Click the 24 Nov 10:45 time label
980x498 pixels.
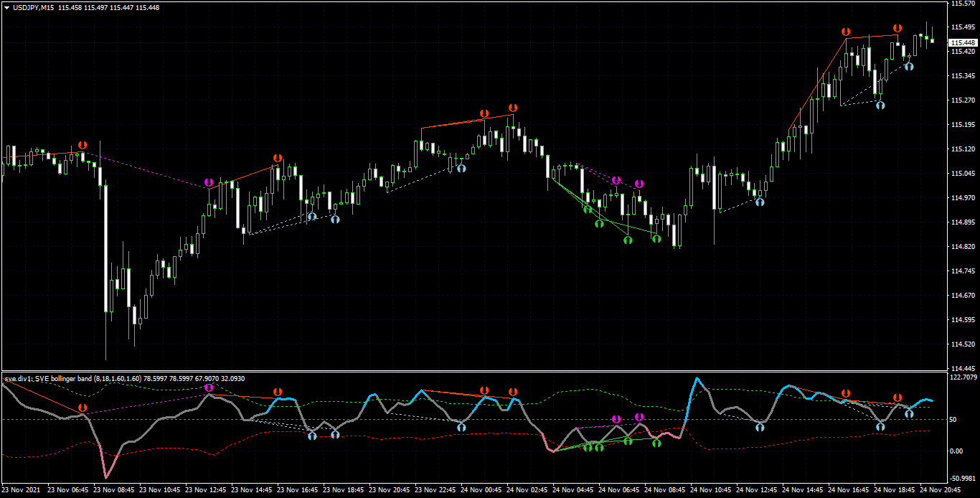pos(712,491)
